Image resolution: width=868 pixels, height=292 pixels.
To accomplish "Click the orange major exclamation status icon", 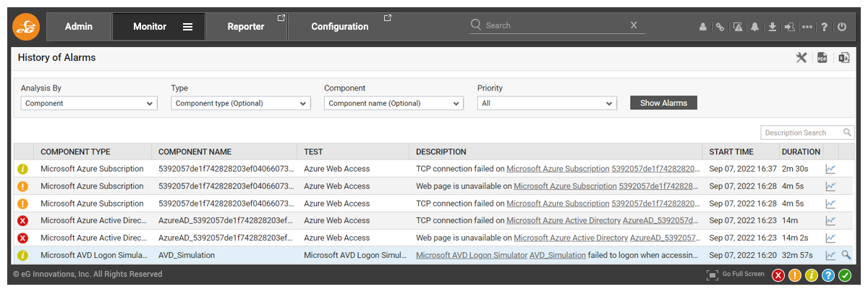I will point(795,275).
